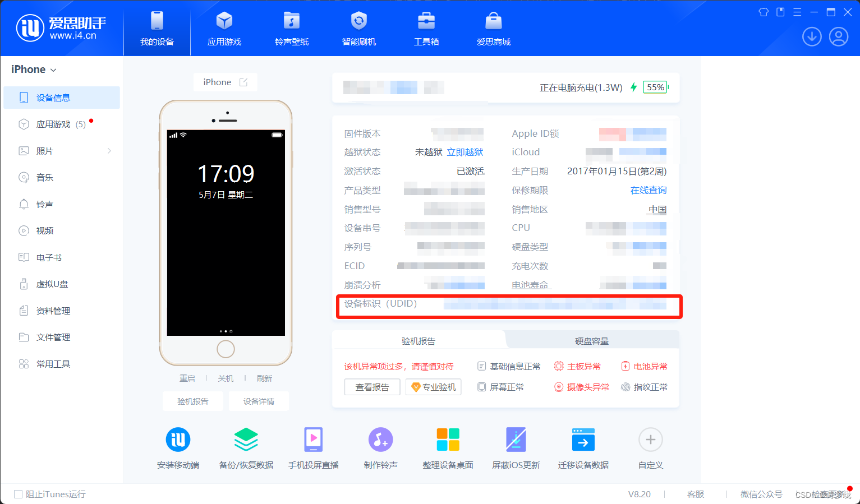Open 备份/恢复数据 shortcut
The height and width of the screenshot is (504, 860).
click(x=246, y=448)
